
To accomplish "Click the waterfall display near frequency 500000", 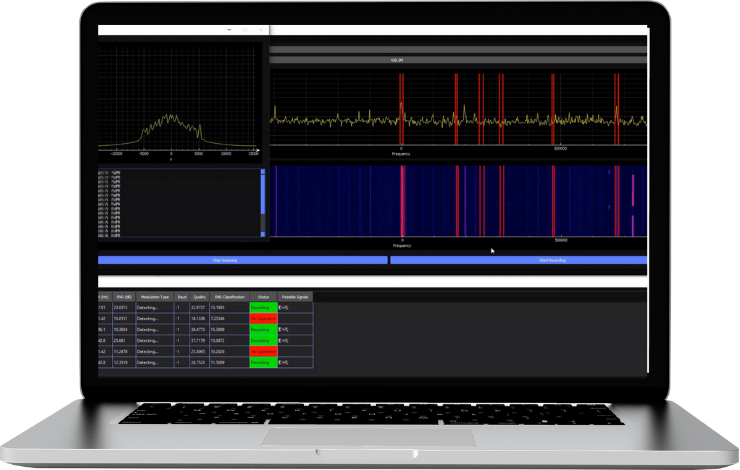I will pos(554,200).
